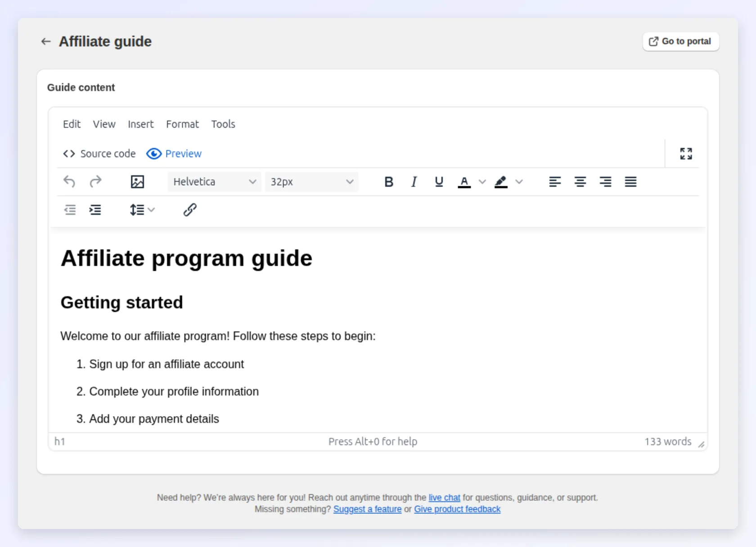Apply the background highlight color
This screenshot has height=547, width=756.
click(x=501, y=182)
